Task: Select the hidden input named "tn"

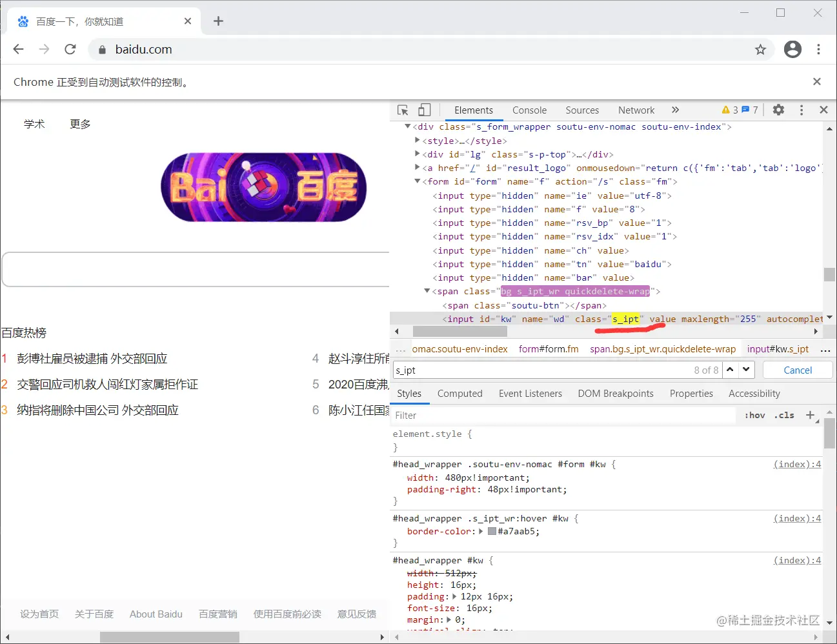Action: [552, 265]
